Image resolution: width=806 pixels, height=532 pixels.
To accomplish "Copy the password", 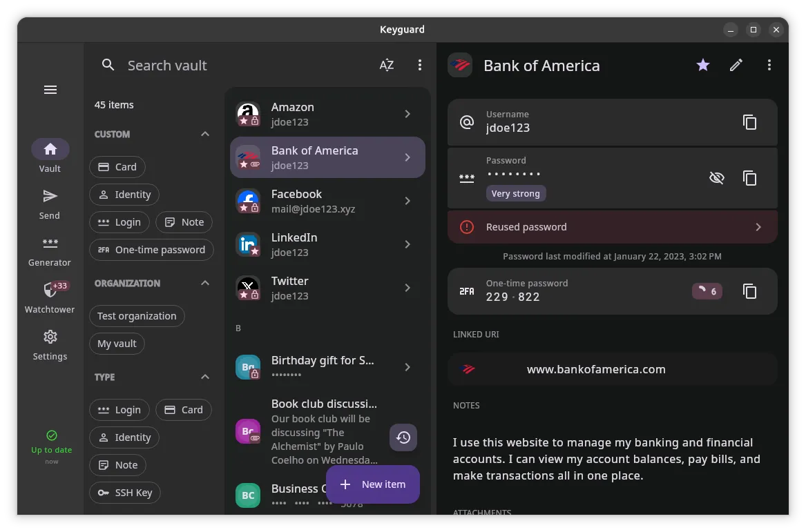I will coord(749,178).
